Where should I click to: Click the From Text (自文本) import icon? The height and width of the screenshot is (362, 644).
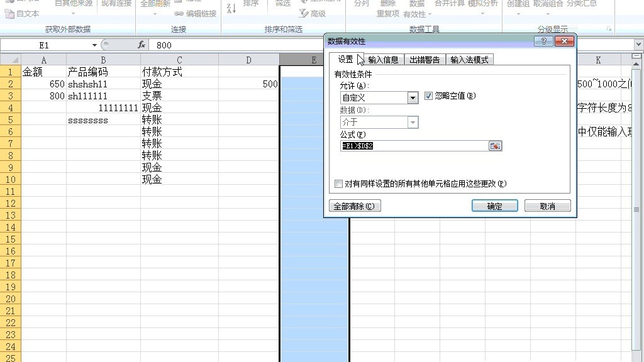coord(9,14)
